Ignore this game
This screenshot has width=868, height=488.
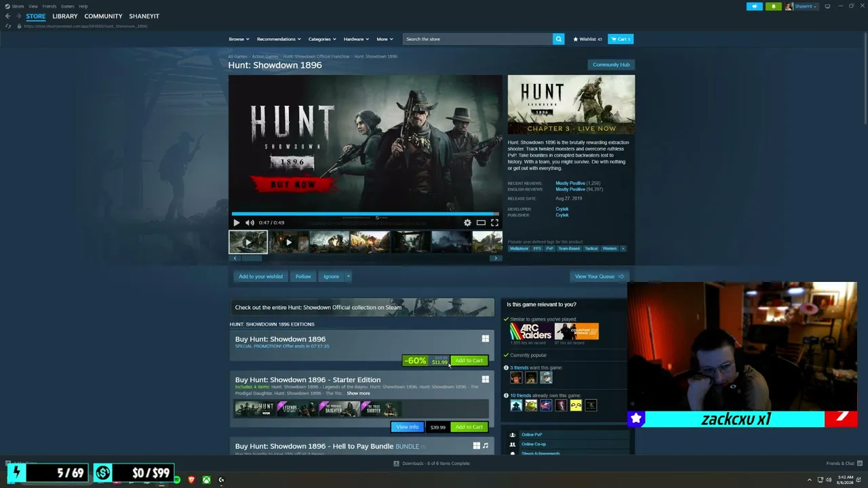tap(331, 277)
